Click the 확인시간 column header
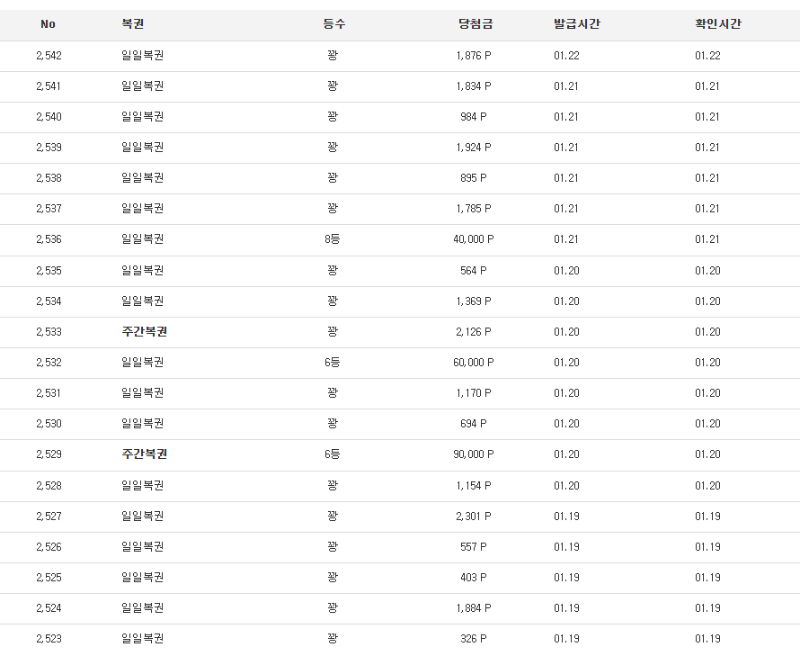 tap(718, 24)
